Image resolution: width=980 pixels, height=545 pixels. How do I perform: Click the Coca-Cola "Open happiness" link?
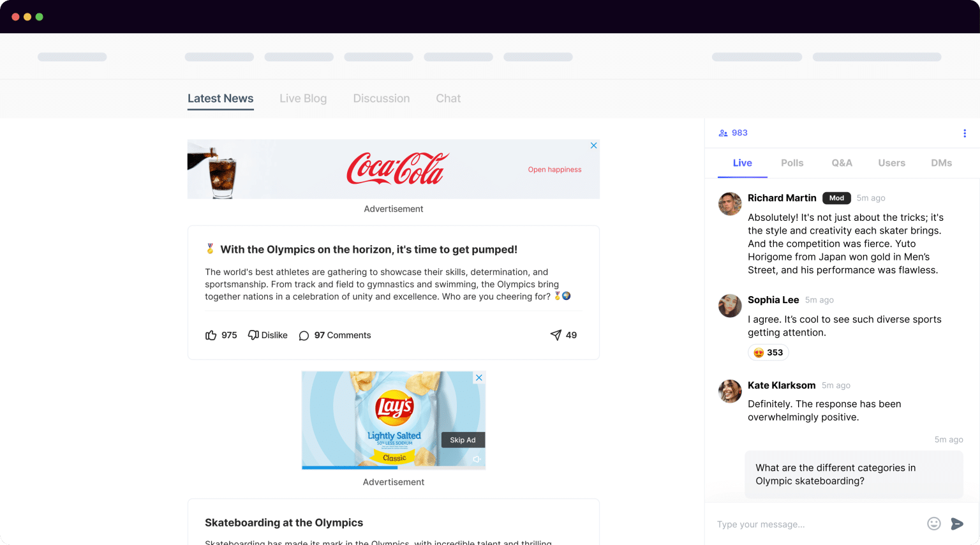pos(554,169)
